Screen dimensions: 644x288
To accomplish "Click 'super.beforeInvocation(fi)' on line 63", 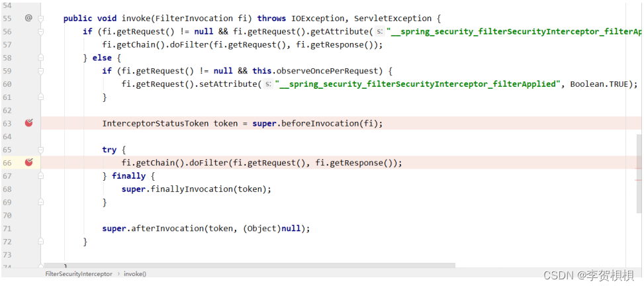I will tap(314, 124).
